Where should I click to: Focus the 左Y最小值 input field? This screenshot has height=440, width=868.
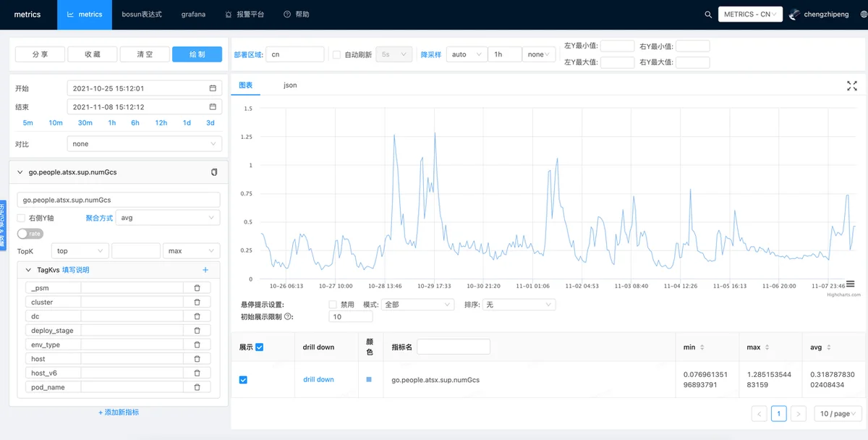tap(618, 46)
